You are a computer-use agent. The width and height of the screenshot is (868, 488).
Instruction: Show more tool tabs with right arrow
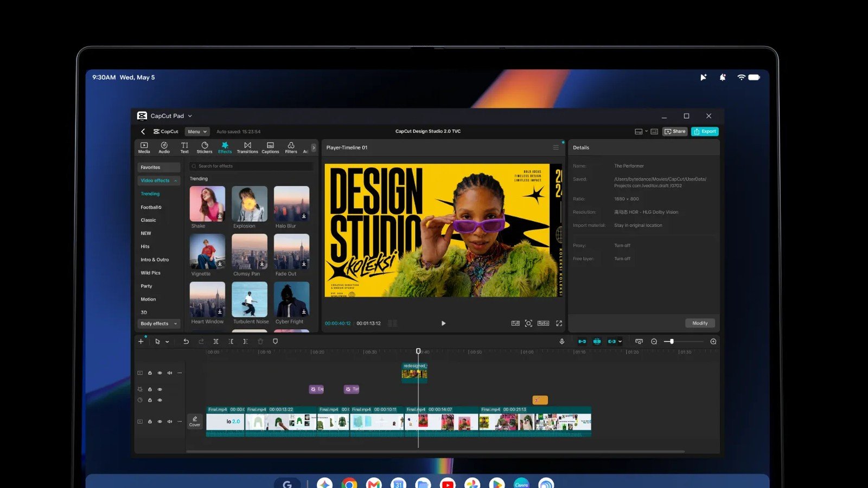pyautogui.click(x=313, y=147)
